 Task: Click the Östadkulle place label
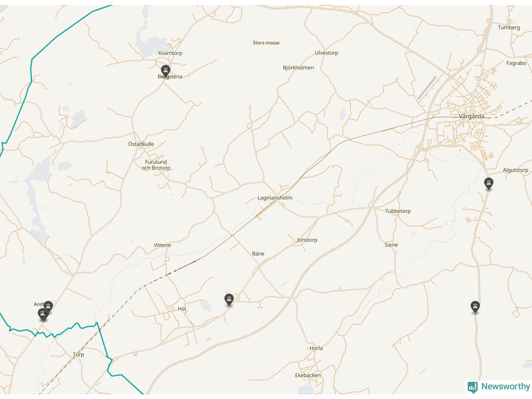click(x=141, y=144)
